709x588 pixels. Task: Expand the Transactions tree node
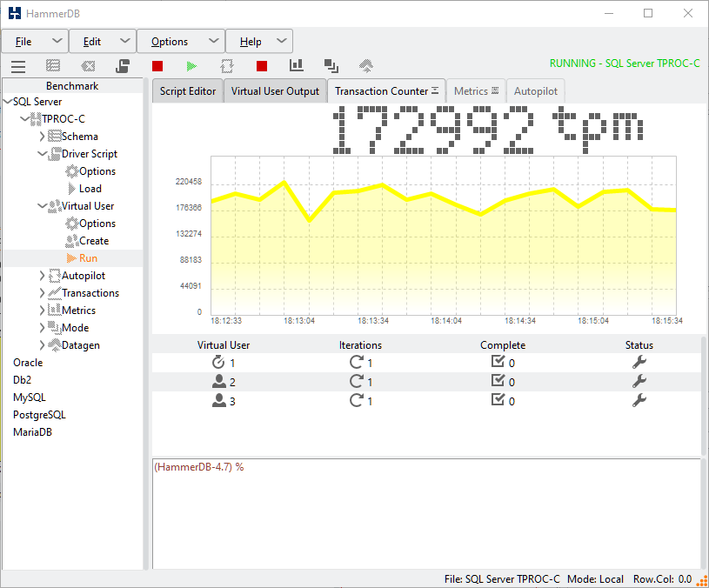[42, 293]
